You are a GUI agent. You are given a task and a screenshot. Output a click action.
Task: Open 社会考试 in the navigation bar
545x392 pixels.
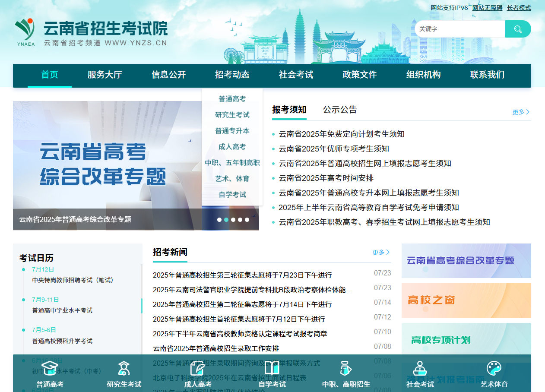[x=296, y=75]
